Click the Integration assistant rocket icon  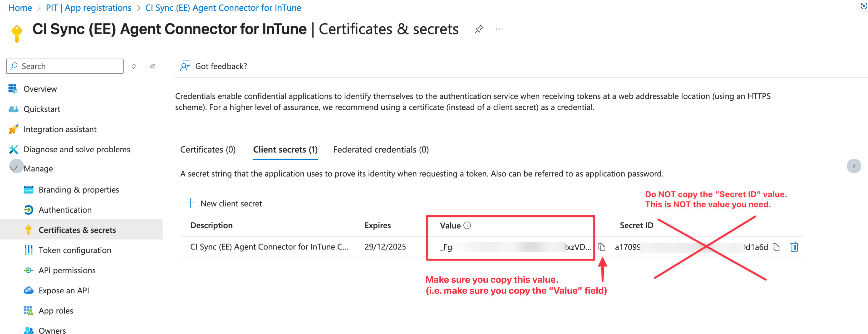(13, 129)
